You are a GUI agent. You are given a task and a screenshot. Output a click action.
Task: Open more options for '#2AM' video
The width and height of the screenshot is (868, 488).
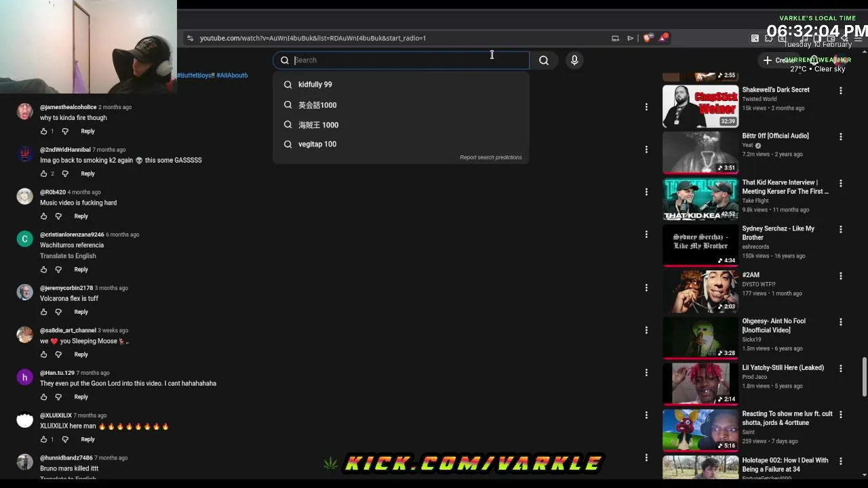(x=841, y=276)
